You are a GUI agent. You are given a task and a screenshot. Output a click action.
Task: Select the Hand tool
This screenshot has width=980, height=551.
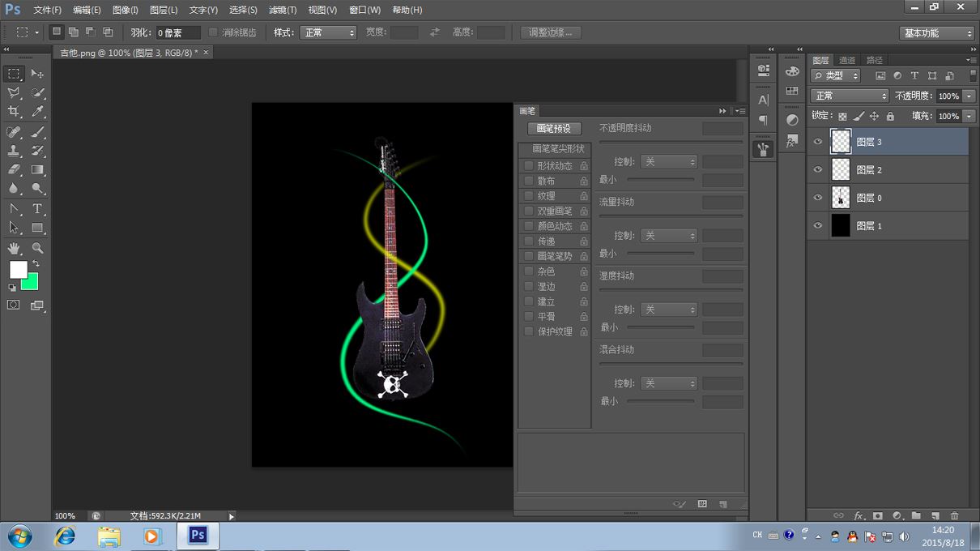(14, 248)
